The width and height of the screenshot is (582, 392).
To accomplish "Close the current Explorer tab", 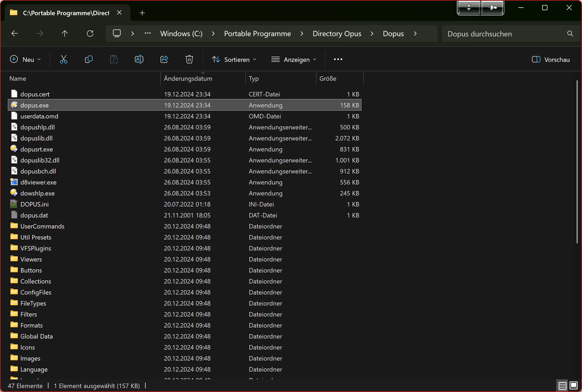I will coord(119,13).
